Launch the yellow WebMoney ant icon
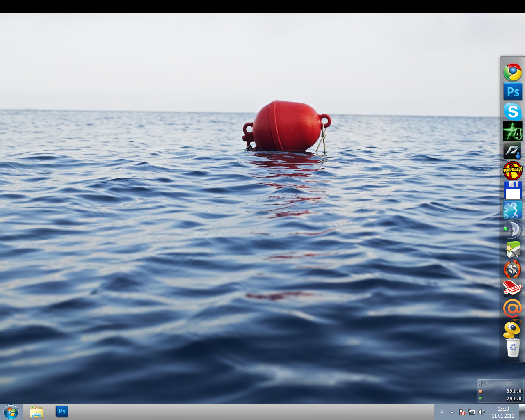The height and width of the screenshot is (420, 525). (512, 329)
